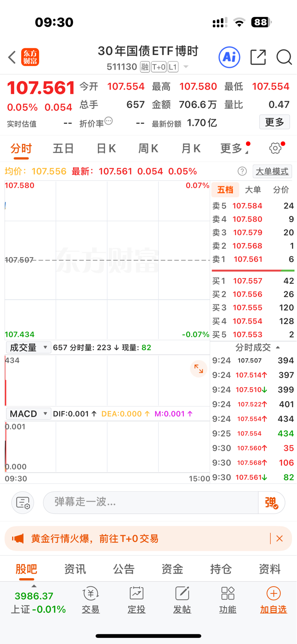Select 买5 107.553 order row

253,335
